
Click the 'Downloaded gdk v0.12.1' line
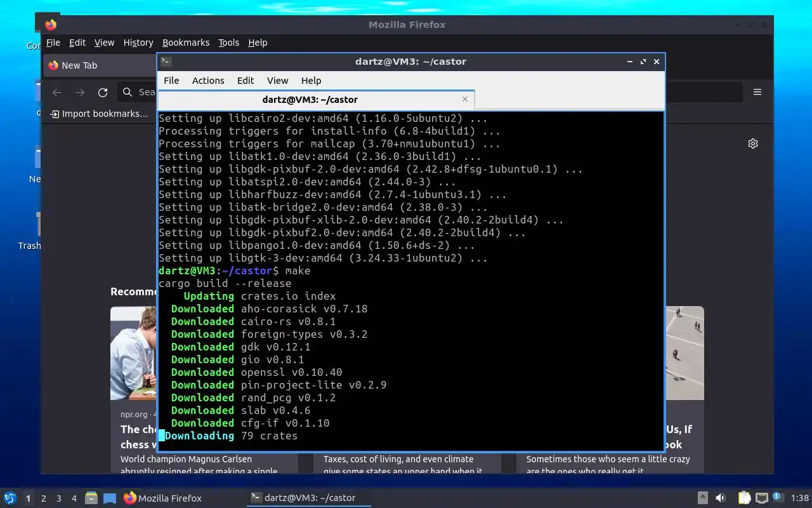tap(240, 347)
